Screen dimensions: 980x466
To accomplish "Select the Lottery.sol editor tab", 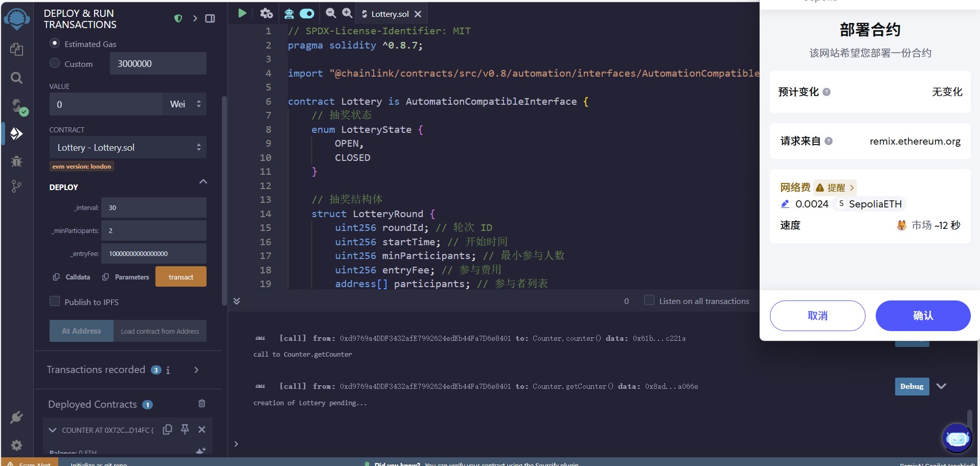I will (391, 14).
